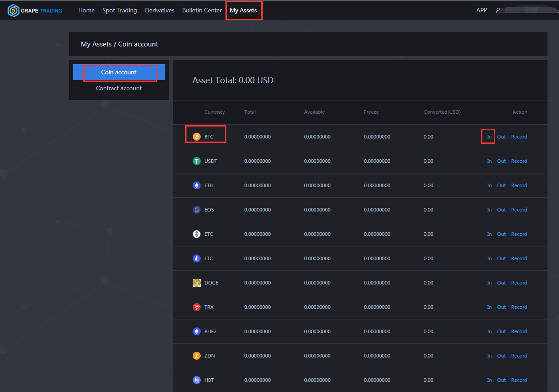Select the Coin account tab
The image size is (559, 392).
point(119,72)
